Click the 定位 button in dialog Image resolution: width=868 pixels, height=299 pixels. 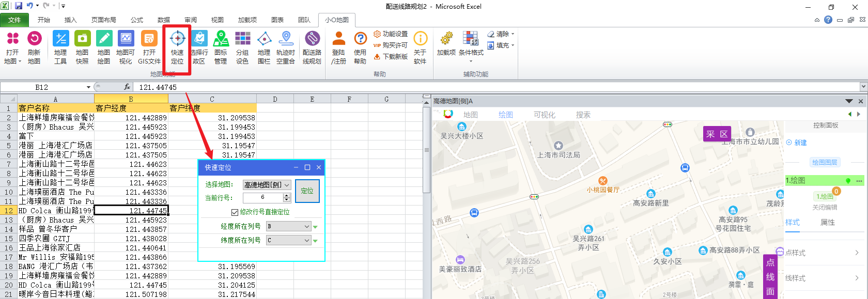(x=307, y=191)
